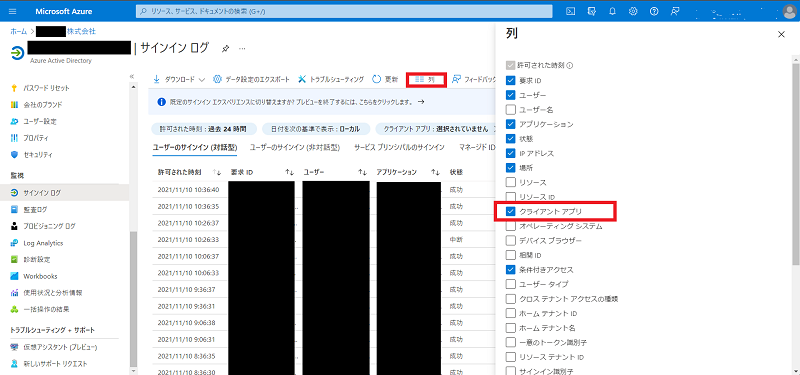
Task: Open the notifications bell
Action: (x=613, y=11)
